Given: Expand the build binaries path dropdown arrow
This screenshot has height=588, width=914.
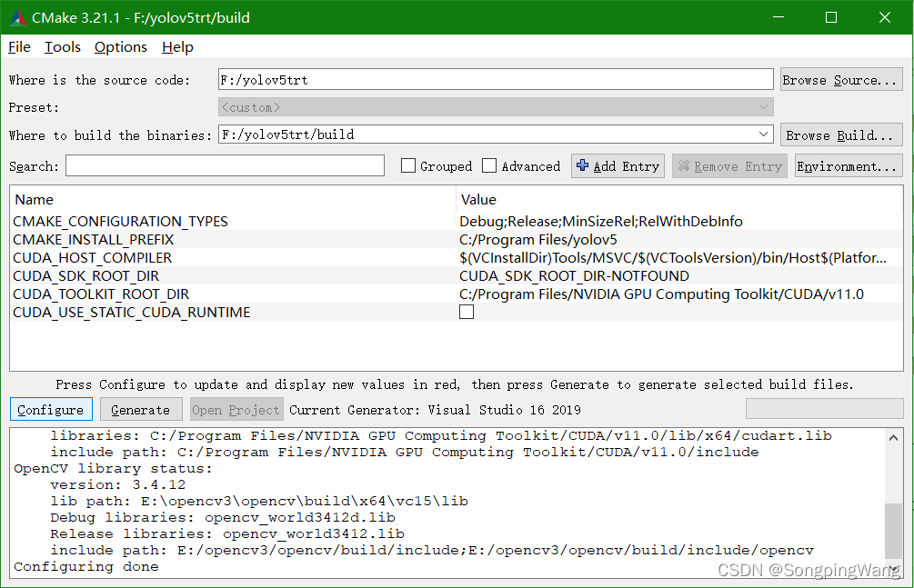Looking at the screenshot, I should [x=763, y=135].
